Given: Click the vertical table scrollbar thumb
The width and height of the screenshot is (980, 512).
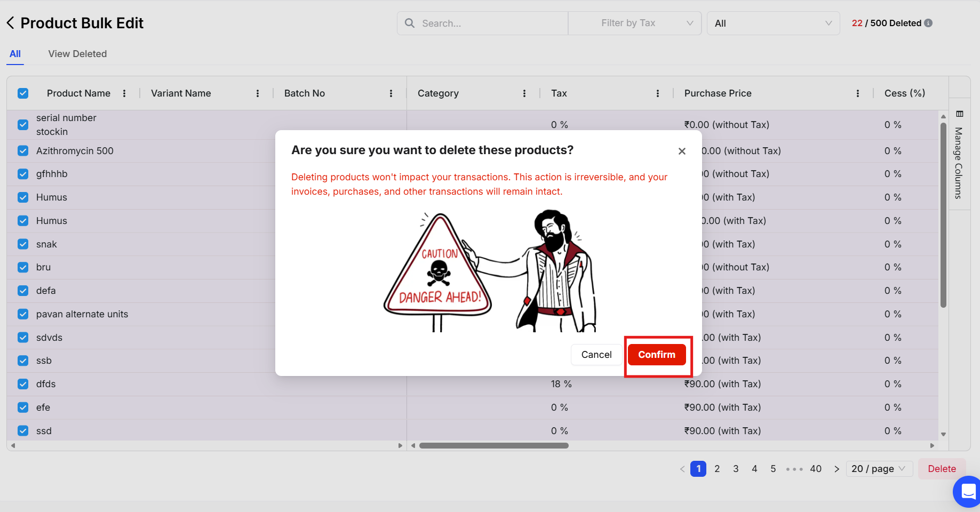Looking at the screenshot, I should 943,215.
